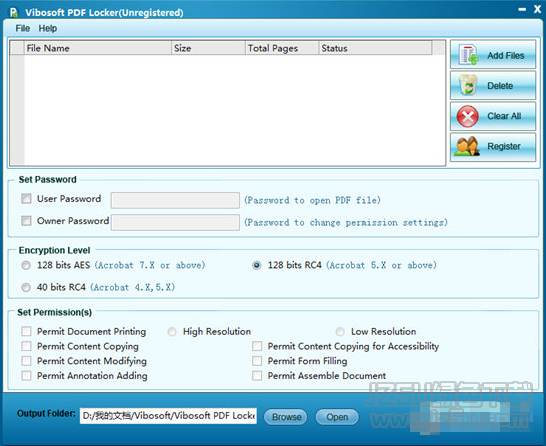Image resolution: width=546 pixels, height=446 pixels.
Task: Enable the User Password checkbox
Action: 26,199
